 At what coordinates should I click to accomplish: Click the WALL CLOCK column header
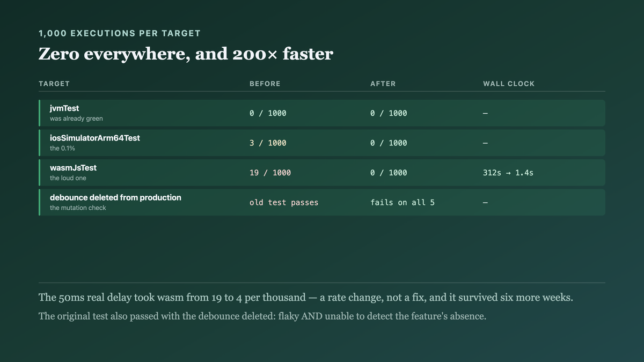tap(509, 84)
